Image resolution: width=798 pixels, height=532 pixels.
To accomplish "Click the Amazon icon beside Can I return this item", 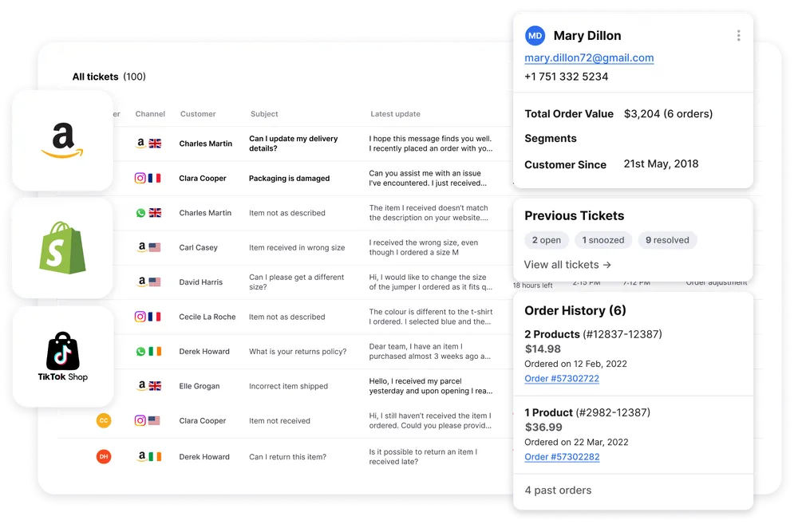I will [141, 457].
